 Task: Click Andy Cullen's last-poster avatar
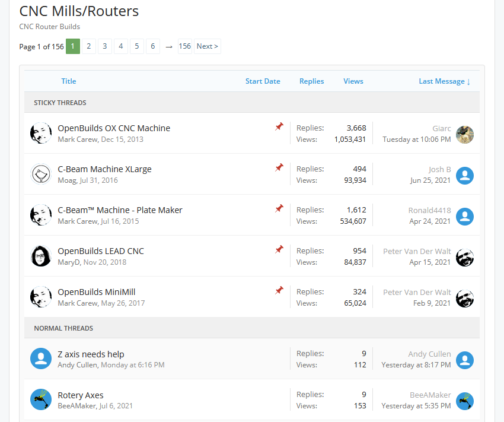pos(465,360)
